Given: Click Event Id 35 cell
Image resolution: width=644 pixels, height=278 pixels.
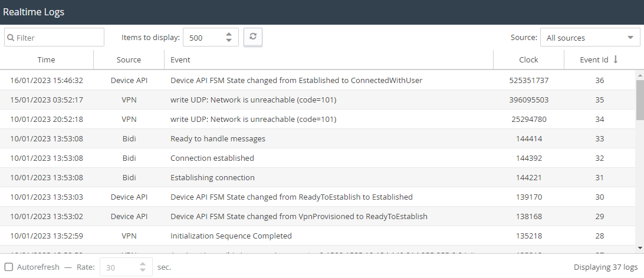Looking at the screenshot, I should 600,100.
